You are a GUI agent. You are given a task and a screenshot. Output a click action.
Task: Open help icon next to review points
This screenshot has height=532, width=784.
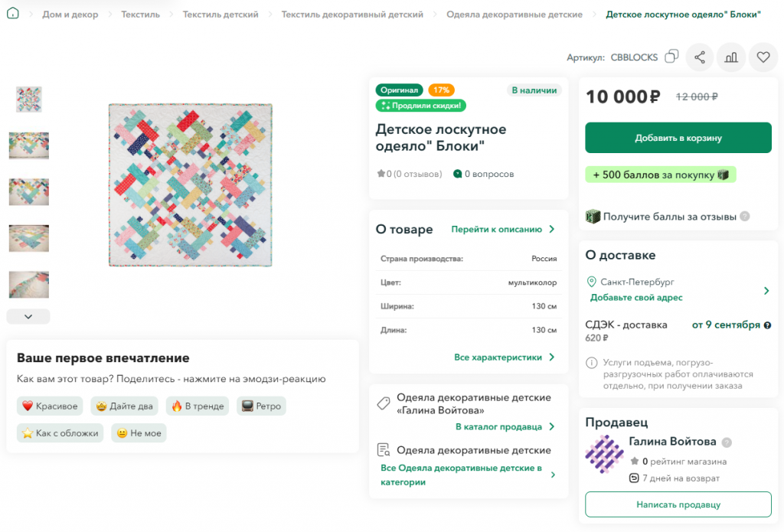click(x=744, y=217)
